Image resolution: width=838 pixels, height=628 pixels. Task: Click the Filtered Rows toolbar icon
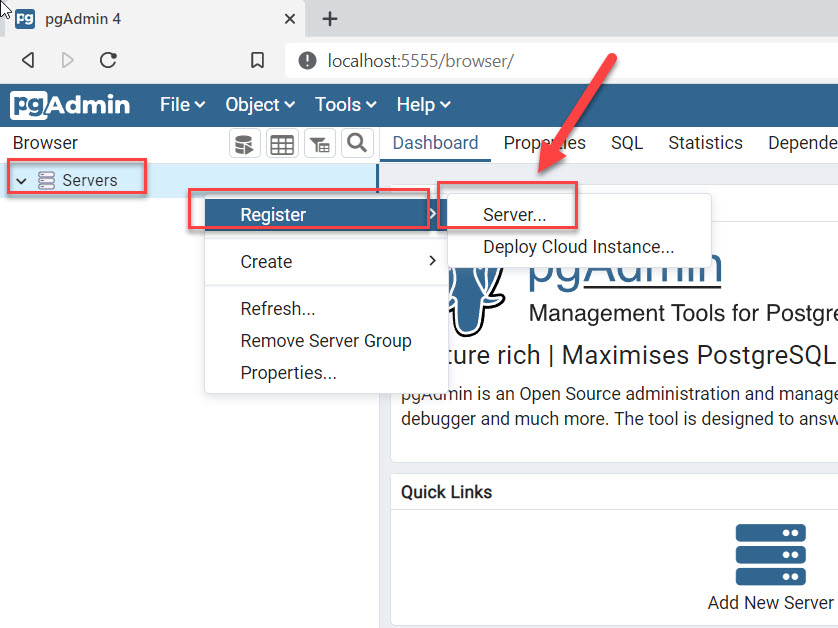320,144
